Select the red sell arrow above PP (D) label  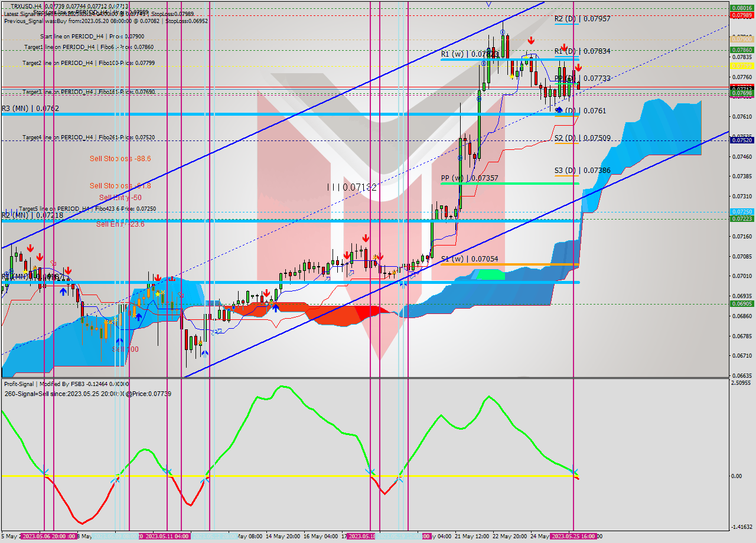point(578,68)
